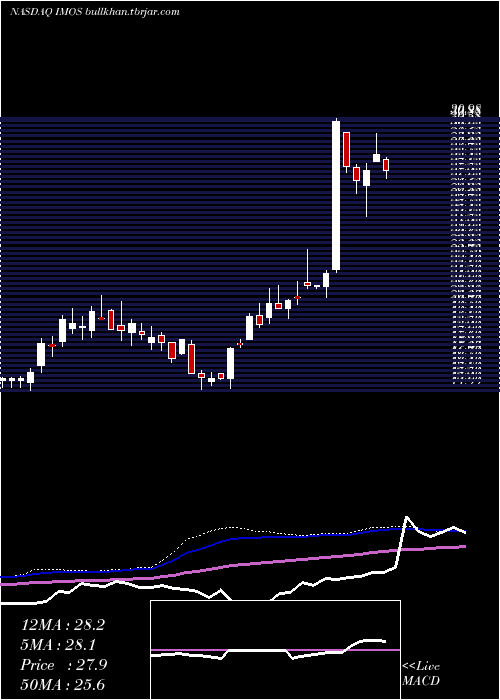Image resolution: width=500 pixels, height=700 pixels.
Task: Click the tallest white candlestick
Action: coord(336,196)
